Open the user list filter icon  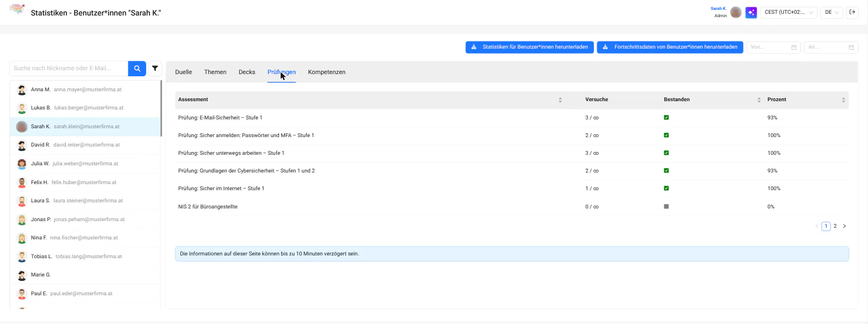click(x=155, y=69)
